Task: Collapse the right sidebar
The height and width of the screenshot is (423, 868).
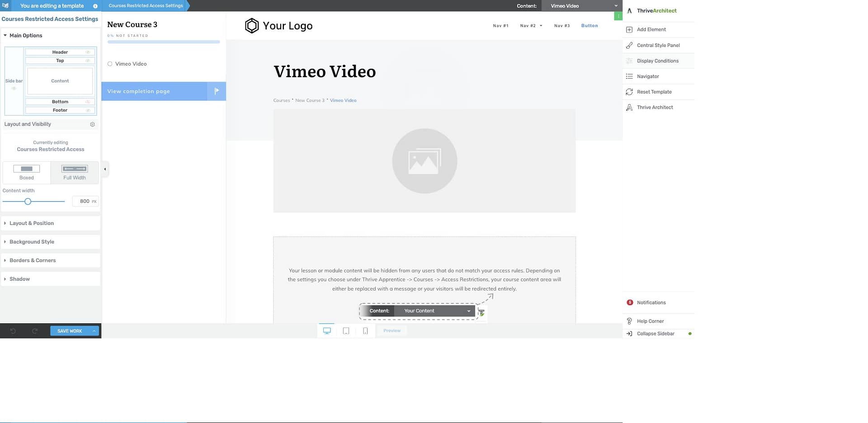Action: [x=658, y=334]
